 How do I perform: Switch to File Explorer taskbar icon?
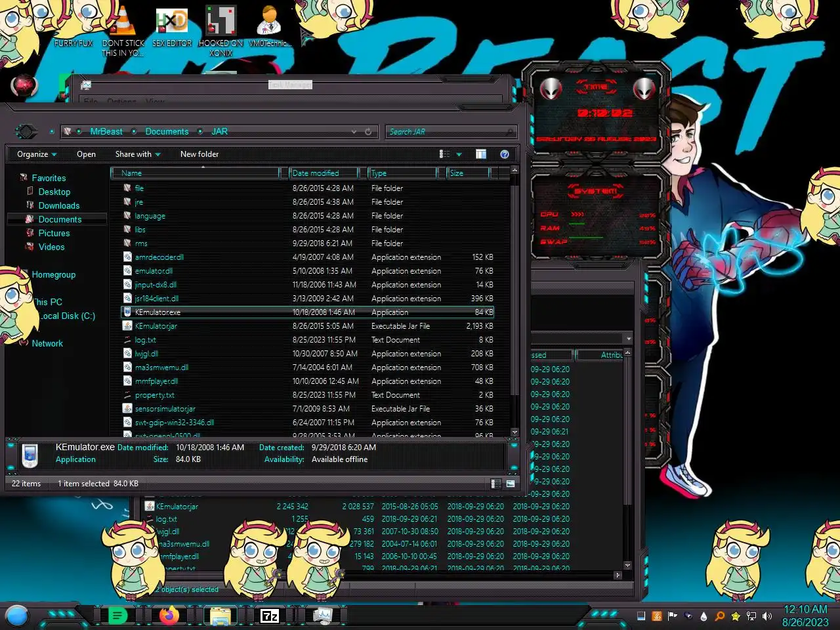tap(220, 616)
